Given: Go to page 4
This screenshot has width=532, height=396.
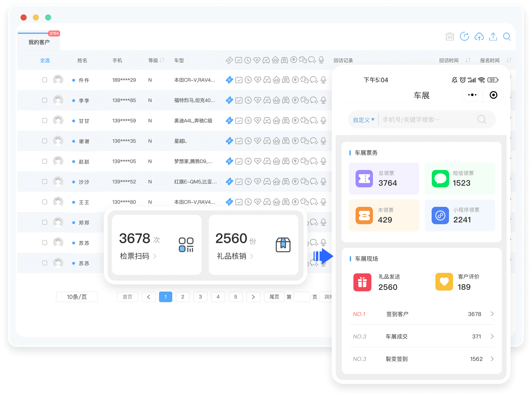Looking at the screenshot, I should 218,297.
